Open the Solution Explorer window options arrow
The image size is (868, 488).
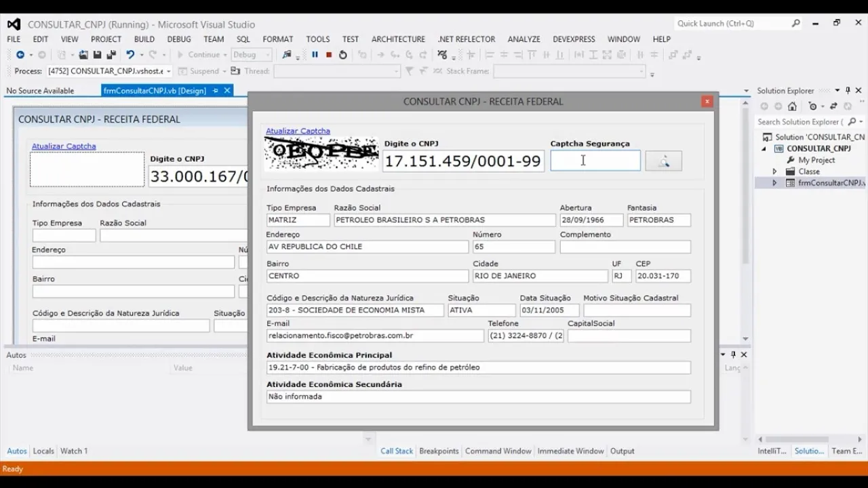837,90
